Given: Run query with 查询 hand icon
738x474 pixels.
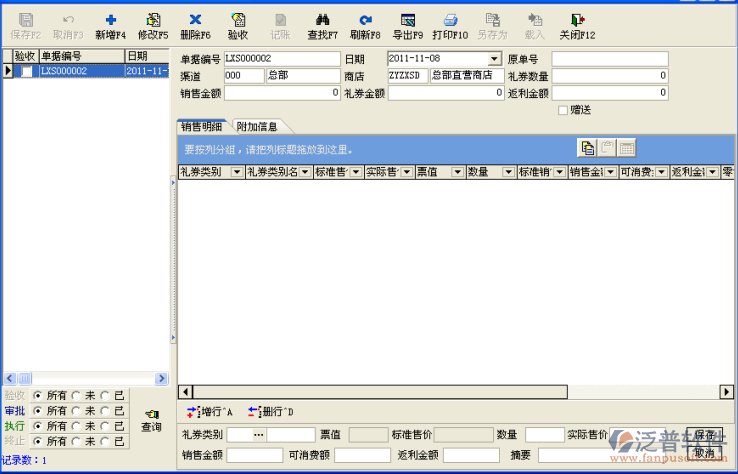Looking at the screenshot, I should (x=152, y=420).
